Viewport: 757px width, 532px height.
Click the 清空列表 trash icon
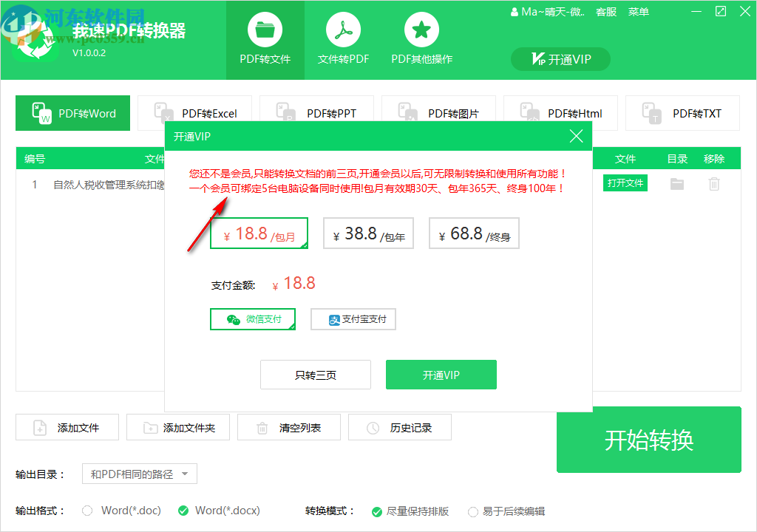coord(262,427)
